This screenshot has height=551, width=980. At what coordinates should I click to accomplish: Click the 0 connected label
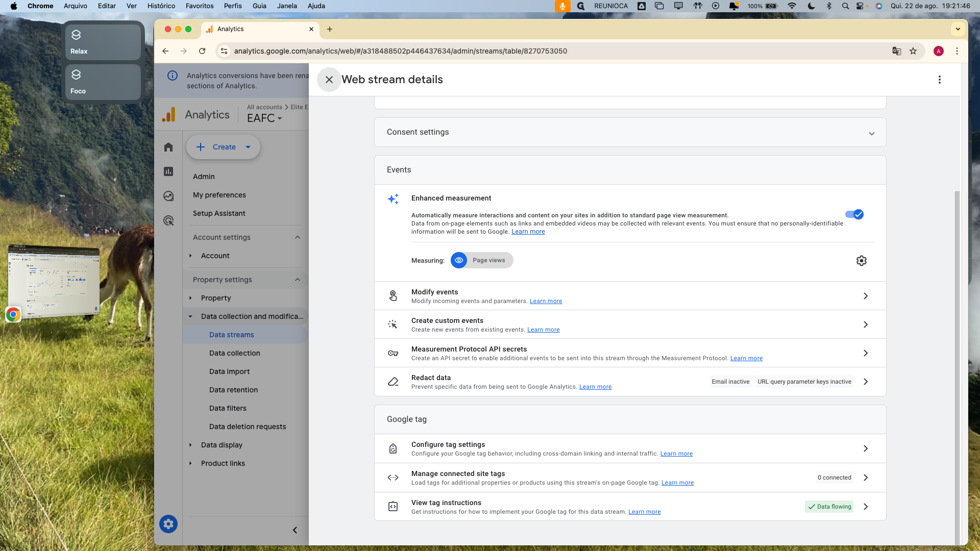834,478
